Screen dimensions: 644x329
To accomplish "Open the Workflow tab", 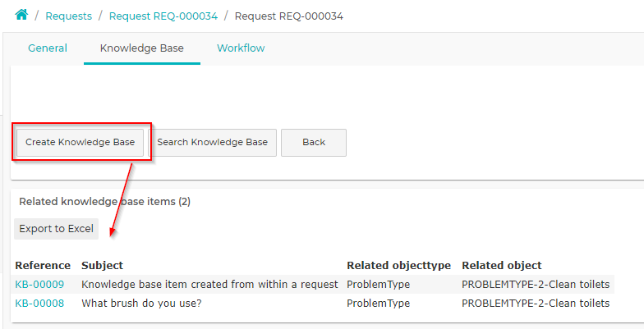I will point(241,48).
